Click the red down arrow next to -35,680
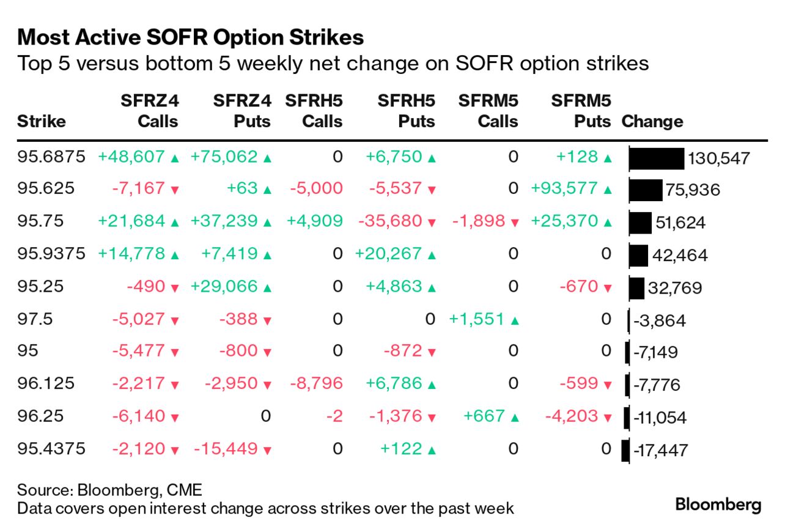Image resolution: width=785 pixels, height=532 pixels. click(432, 223)
